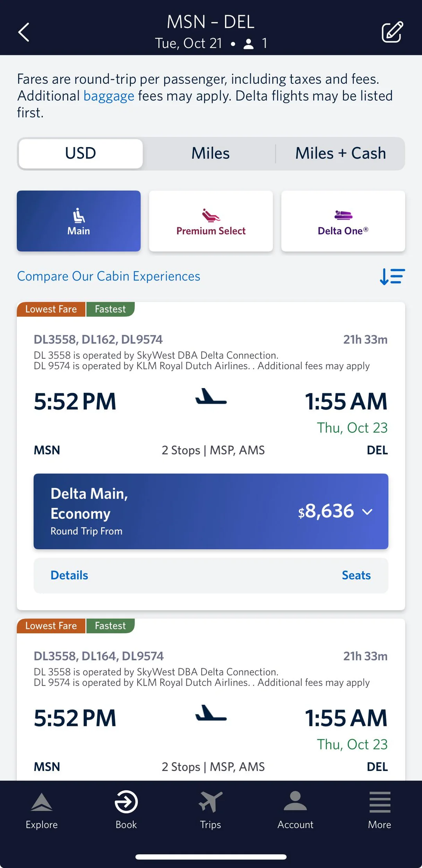This screenshot has width=422, height=868.
Task: Select the second flight card via DL164
Action: [211, 718]
